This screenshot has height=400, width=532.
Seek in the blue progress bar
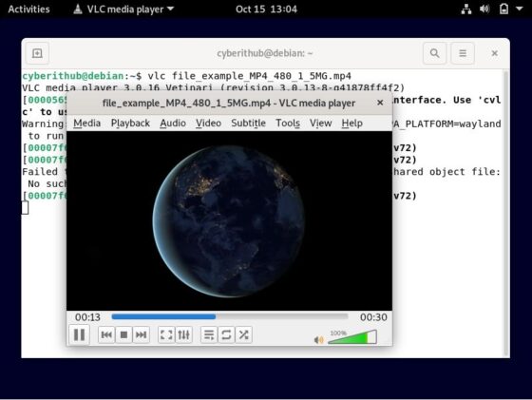230,316
